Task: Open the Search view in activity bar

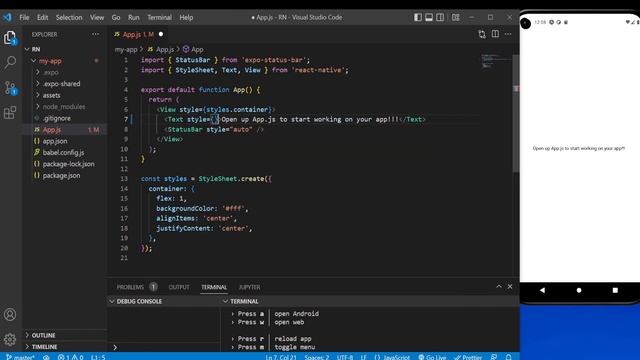Action: [x=10, y=62]
